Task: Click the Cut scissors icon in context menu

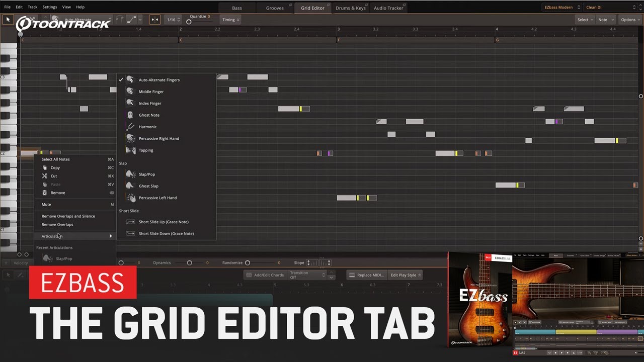Action: pos(45,176)
